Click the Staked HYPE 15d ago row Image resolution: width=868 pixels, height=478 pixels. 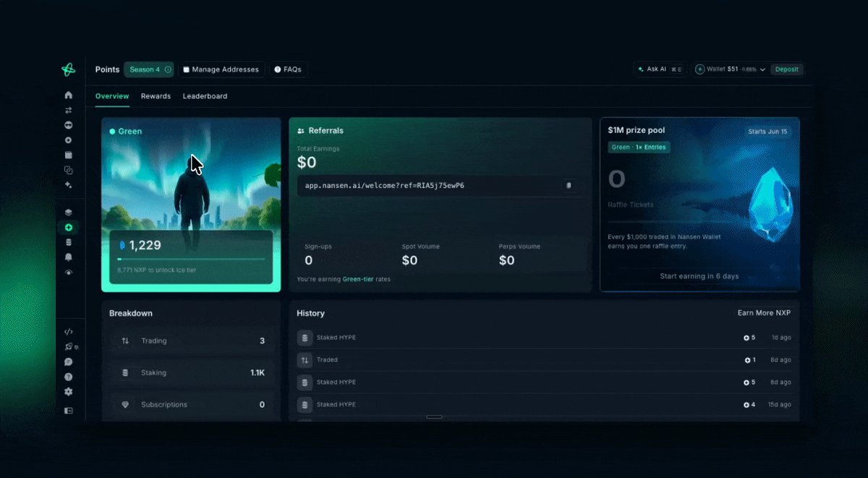click(544, 404)
